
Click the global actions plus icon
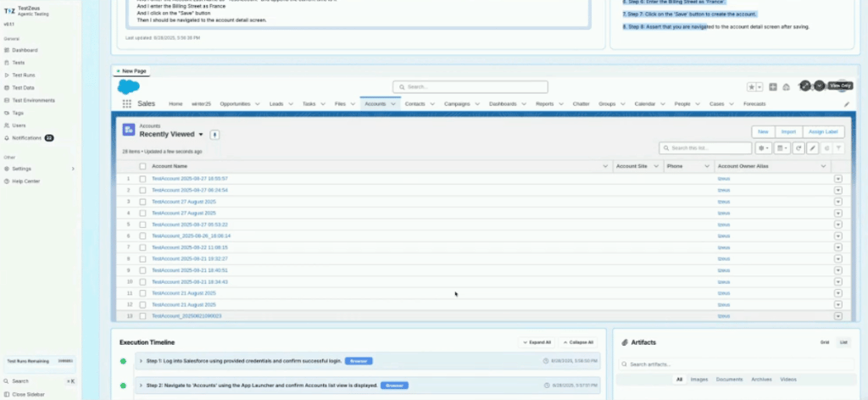pyautogui.click(x=773, y=86)
